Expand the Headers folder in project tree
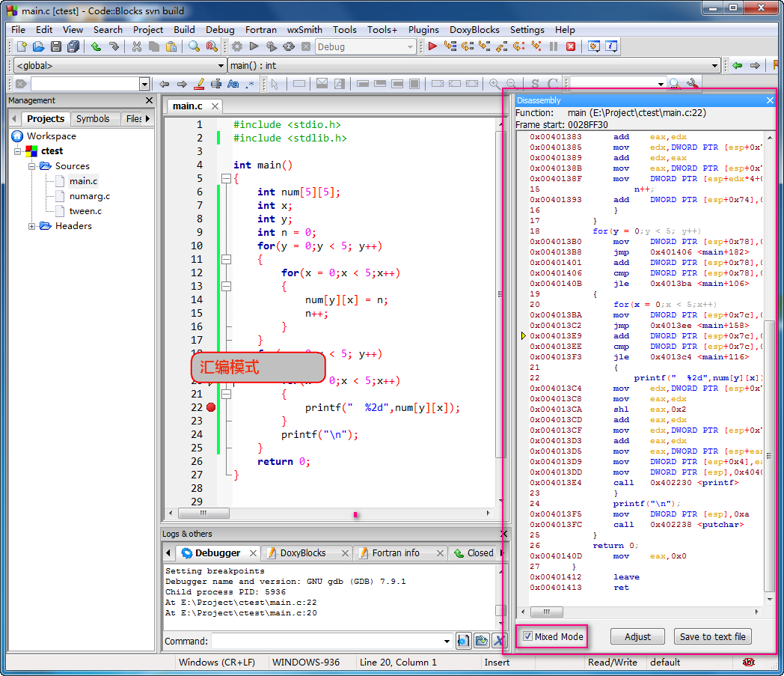Image resolution: width=784 pixels, height=676 pixels. click(x=33, y=226)
